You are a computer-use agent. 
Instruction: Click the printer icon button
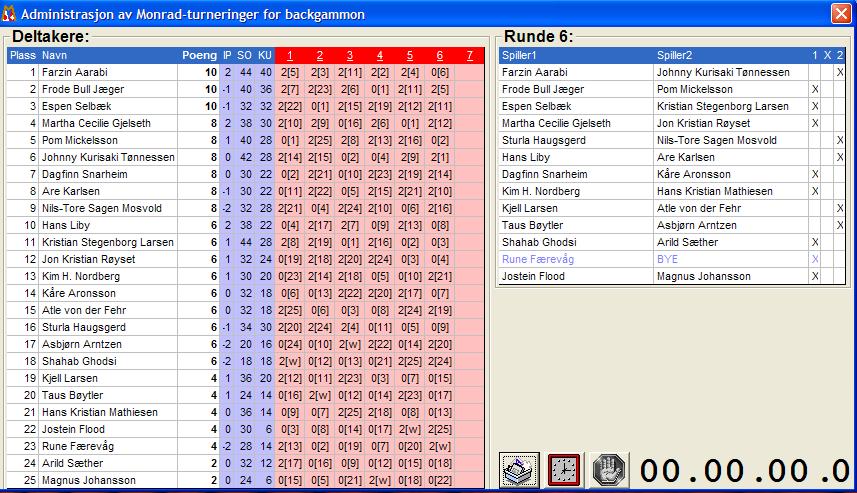[518, 470]
